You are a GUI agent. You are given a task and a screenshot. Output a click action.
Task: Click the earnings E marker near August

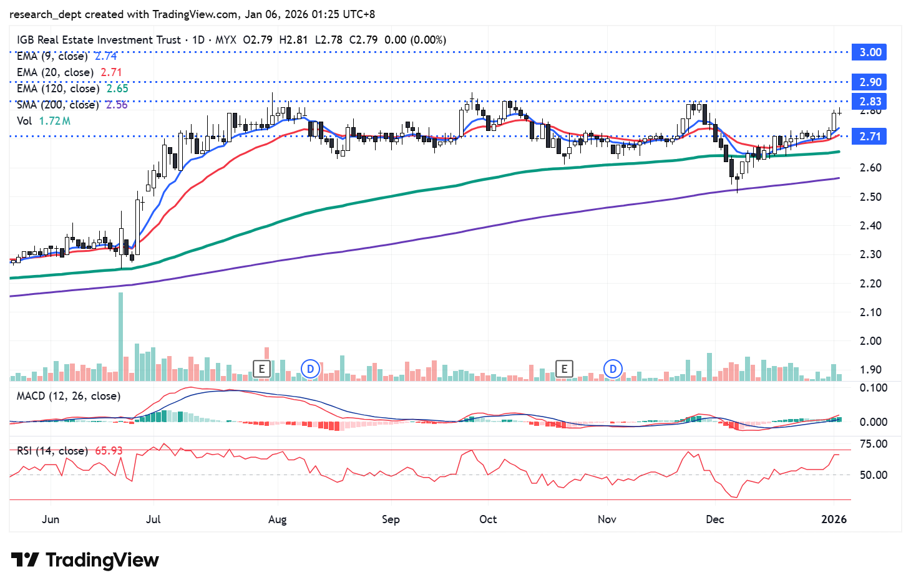click(x=261, y=369)
